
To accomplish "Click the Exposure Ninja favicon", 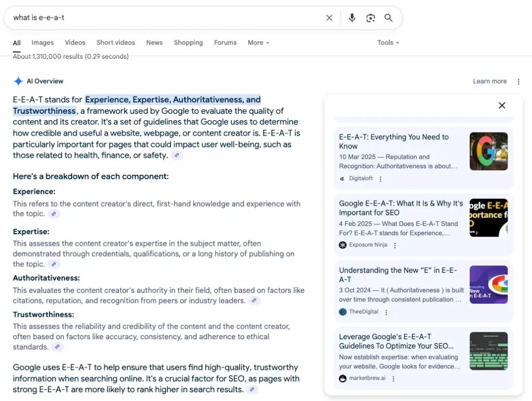I will click(x=343, y=245).
